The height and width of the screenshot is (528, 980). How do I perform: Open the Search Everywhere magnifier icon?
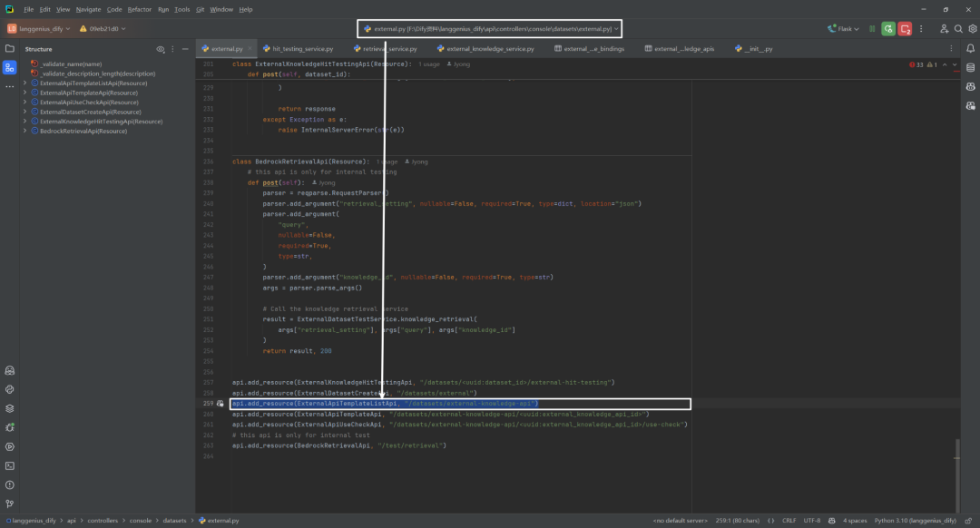[x=958, y=28]
